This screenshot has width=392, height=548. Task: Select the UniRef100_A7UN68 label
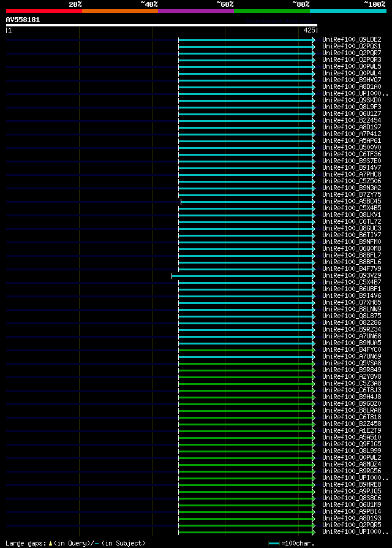pyautogui.click(x=352, y=336)
